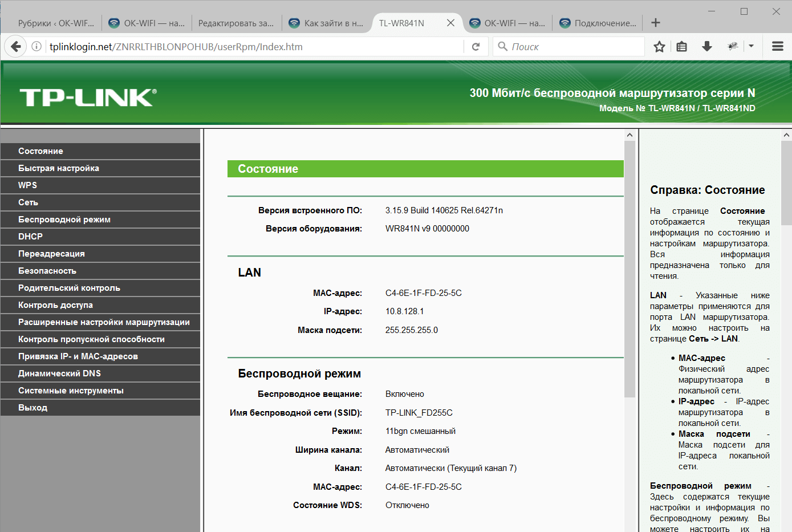Switch to the Как зайти в н... tab
This screenshot has width=792, height=532.
point(327,23)
